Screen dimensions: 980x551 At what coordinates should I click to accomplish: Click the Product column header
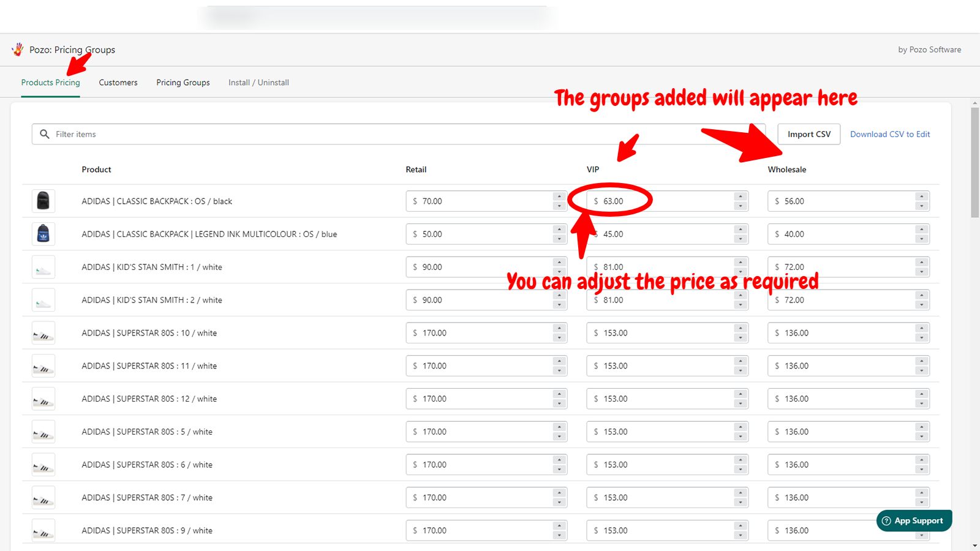click(97, 170)
